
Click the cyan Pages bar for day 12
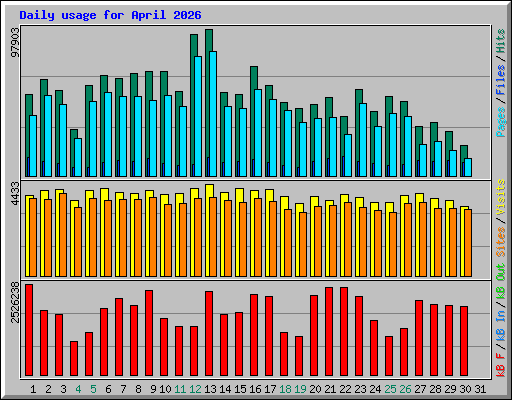[198, 116]
